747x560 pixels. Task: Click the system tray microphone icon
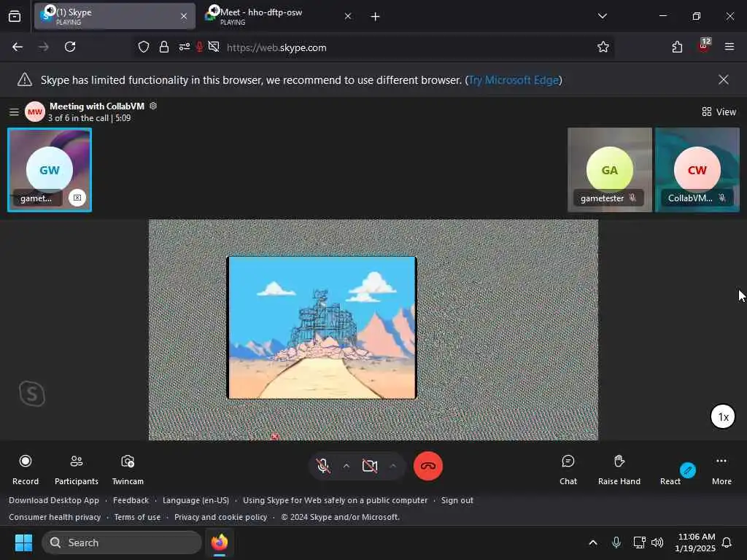click(x=616, y=542)
